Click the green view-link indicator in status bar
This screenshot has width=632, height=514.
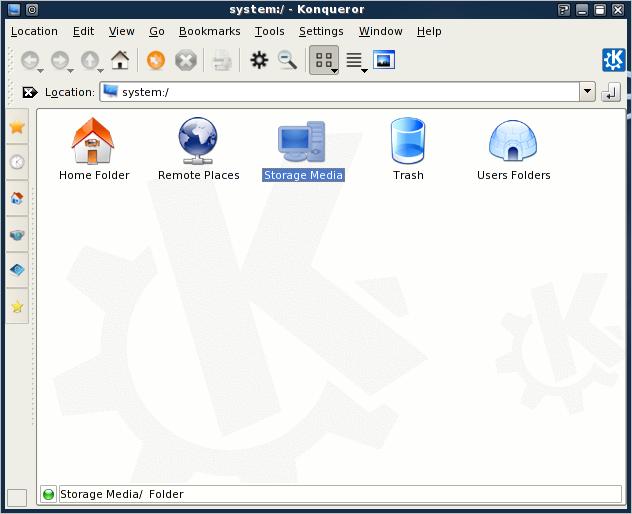[48, 494]
